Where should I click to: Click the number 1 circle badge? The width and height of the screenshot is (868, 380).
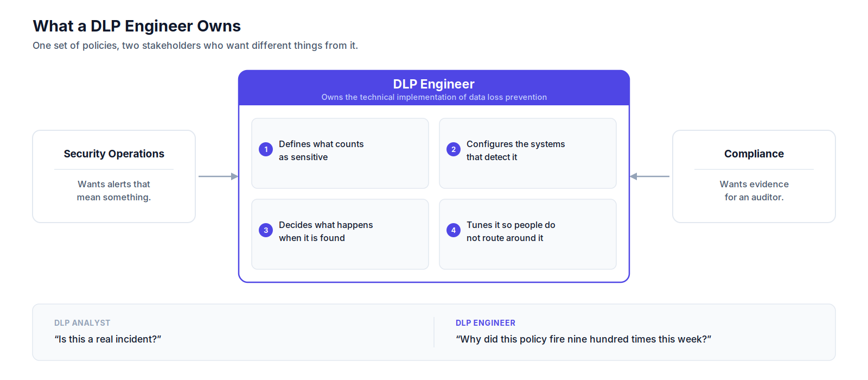[x=266, y=149]
